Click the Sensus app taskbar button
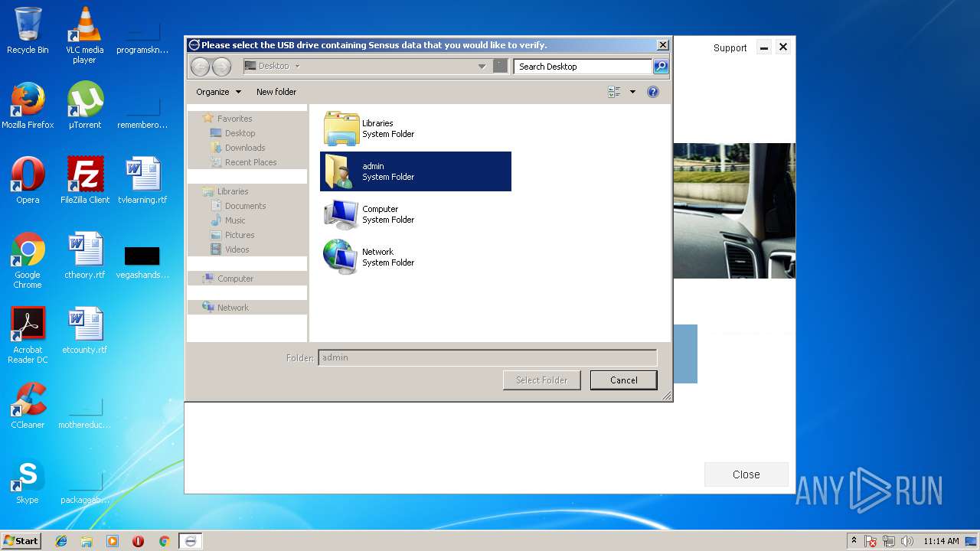The height and width of the screenshot is (551, 980). point(191,541)
